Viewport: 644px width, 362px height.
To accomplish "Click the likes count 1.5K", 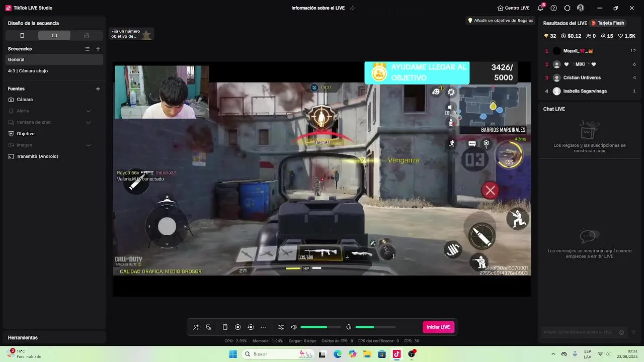I will pos(627,36).
